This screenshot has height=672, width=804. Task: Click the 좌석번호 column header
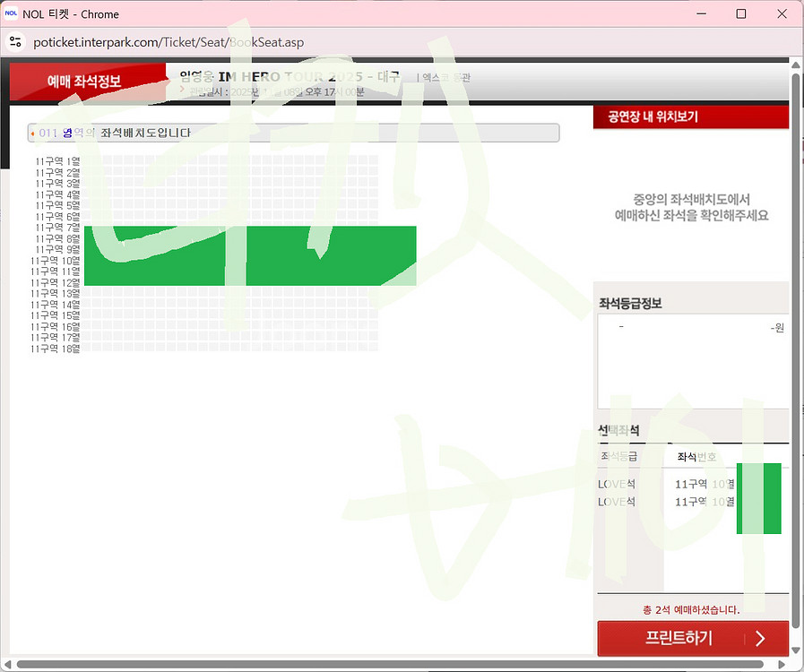click(x=696, y=456)
